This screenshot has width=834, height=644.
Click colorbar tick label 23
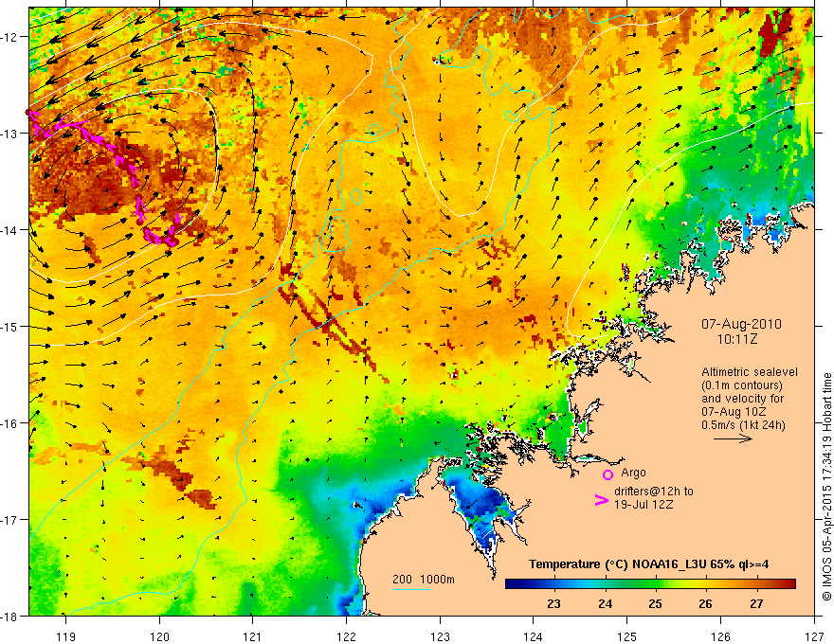pos(553,604)
